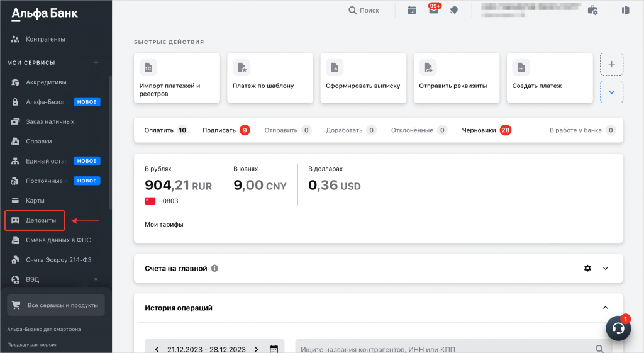Expand the quick actions list chevron
The width and height of the screenshot is (644, 353).
click(x=612, y=92)
